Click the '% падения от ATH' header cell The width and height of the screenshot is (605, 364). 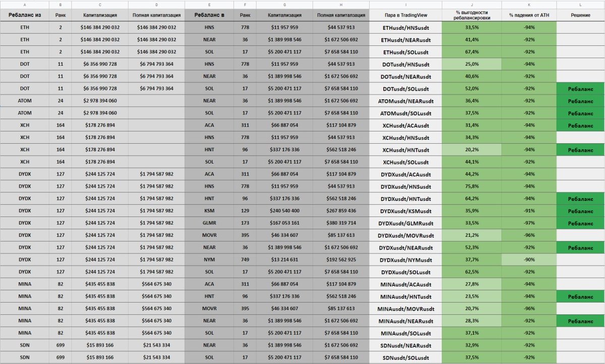(529, 16)
